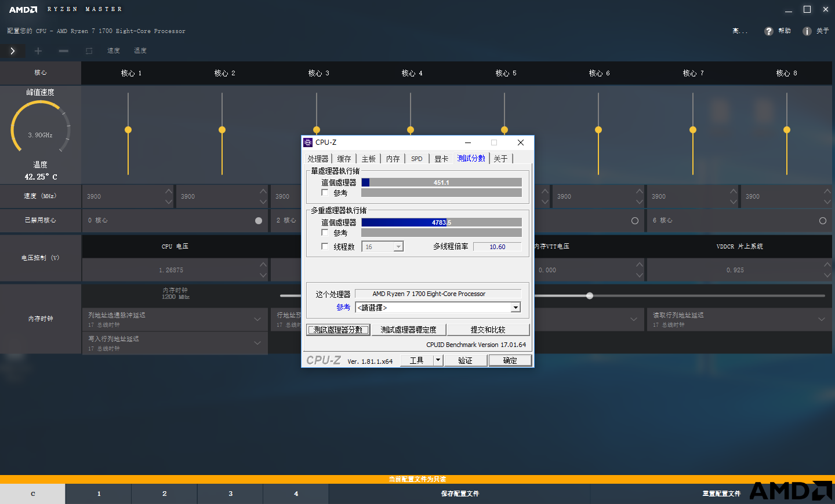This screenshot has width=835, height=504.
Task: Select the radio button left of 6 核心
Action: point(635,221)
